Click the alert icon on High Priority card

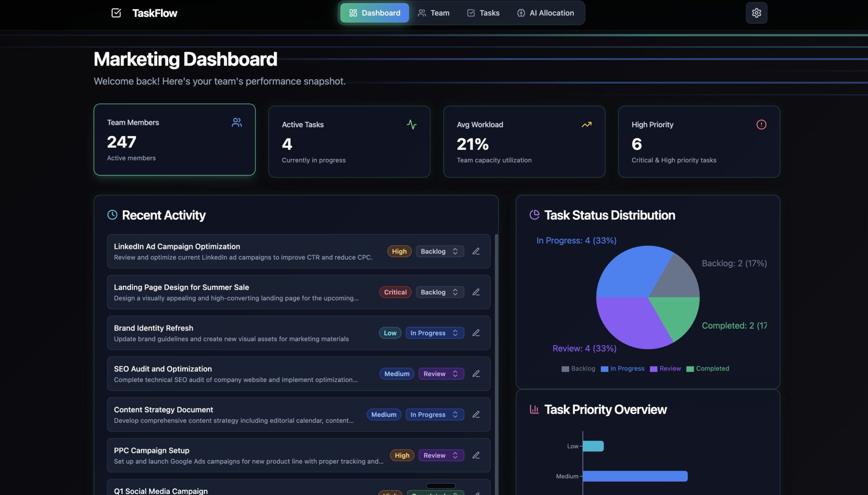tap(761, 124)
